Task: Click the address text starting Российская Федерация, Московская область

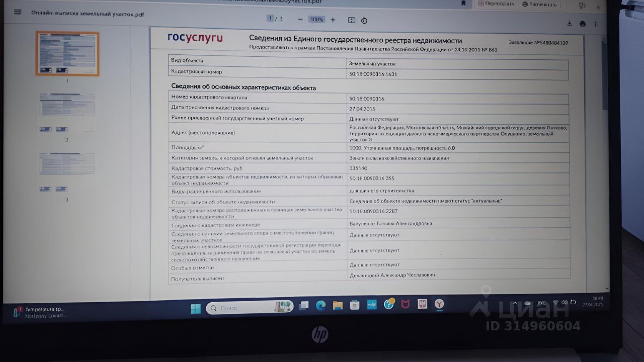Action: [458, 133]
